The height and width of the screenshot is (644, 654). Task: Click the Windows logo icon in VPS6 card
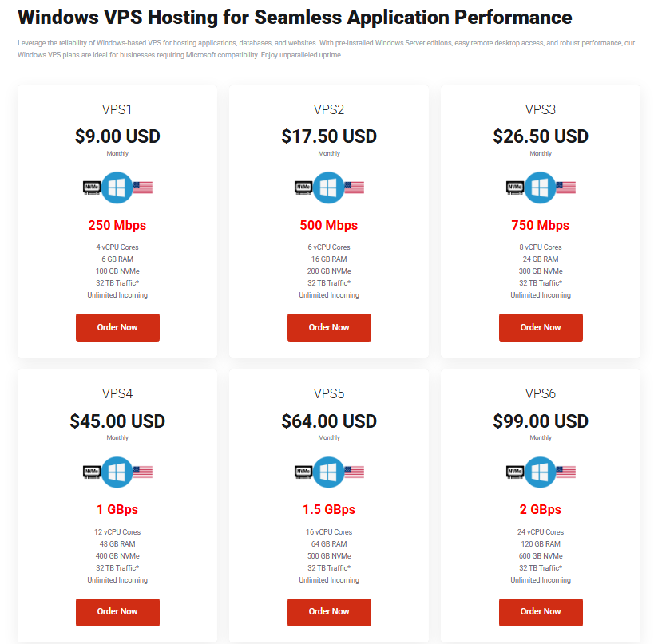540,472
